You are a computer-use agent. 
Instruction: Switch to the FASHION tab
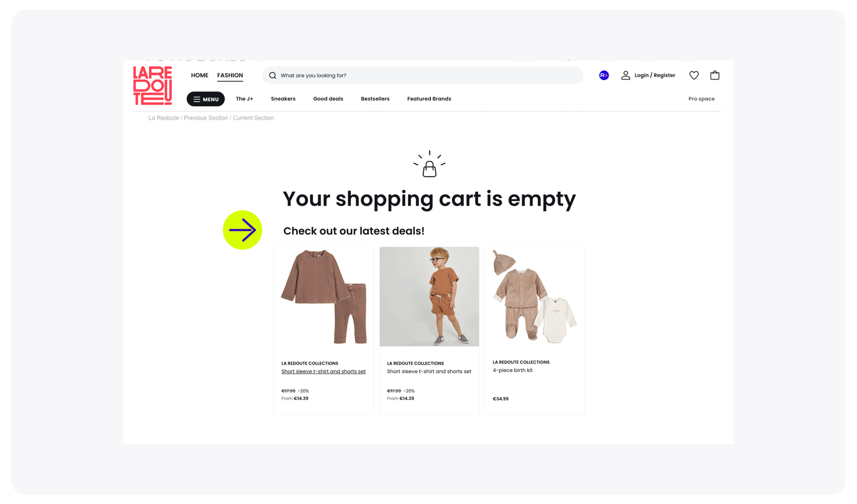[x=230, y=75]
